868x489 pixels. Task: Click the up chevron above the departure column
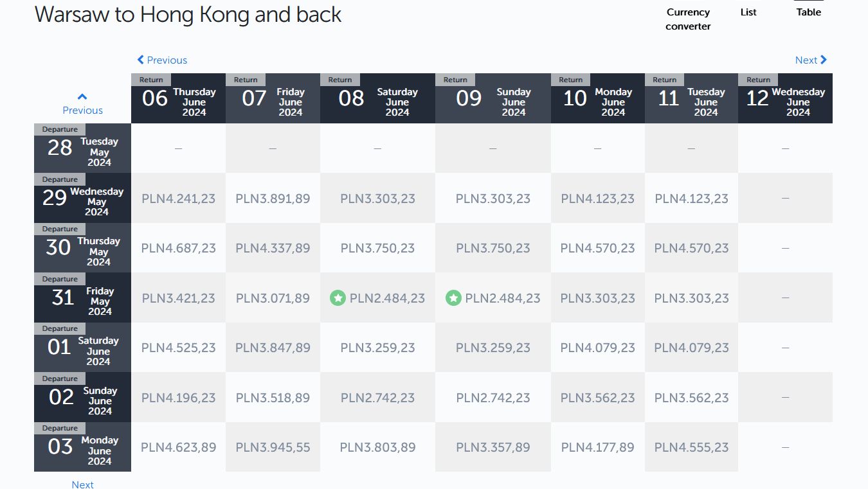click(82, 97)
